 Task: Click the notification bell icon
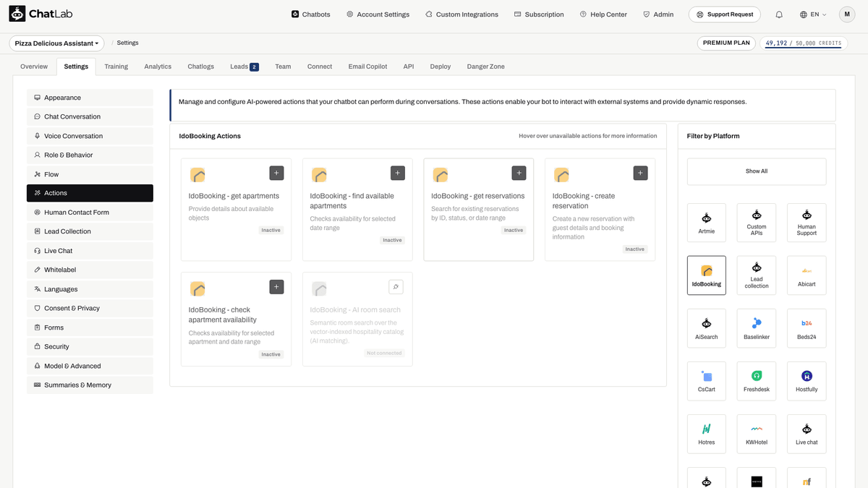pyautogui.click(x=779, y=14)
